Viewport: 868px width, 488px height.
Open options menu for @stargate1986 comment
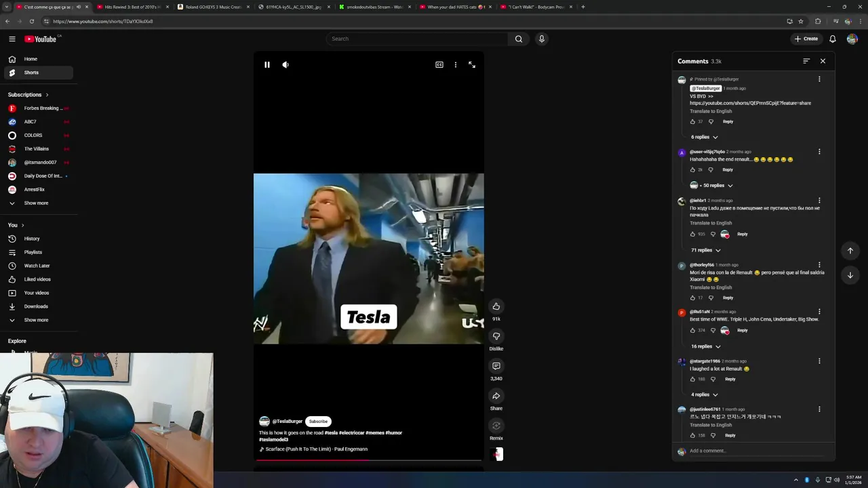click(819, 361)
